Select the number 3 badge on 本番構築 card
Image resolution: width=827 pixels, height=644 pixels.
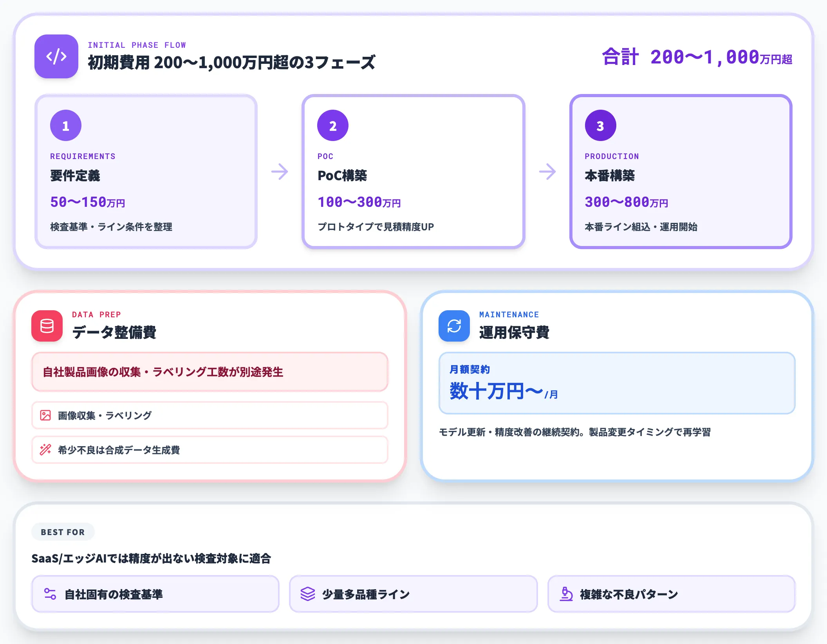coord(600,125)
